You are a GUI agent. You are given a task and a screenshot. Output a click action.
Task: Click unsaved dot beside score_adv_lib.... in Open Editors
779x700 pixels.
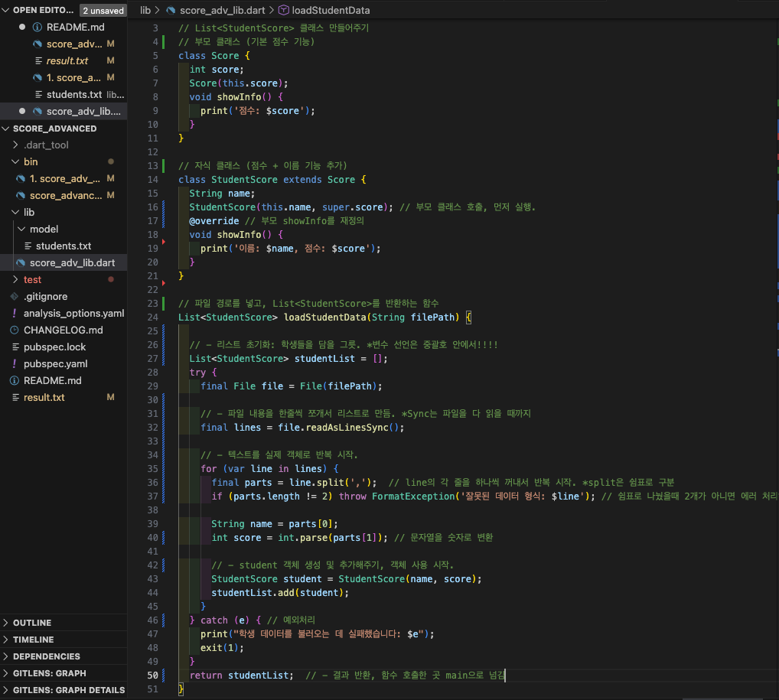point(22,111)
